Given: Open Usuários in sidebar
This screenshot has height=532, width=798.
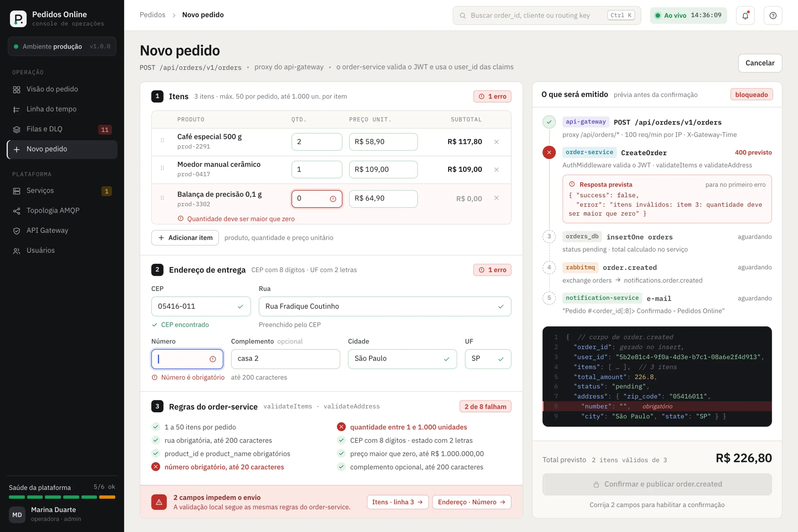Looking at the screenshot, I should 62,250.
